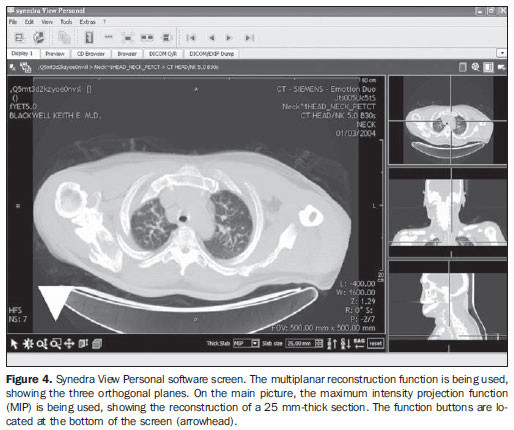Open the Thick Slab MIP dropdown
This screenshot has width=514, height=430.
tap(246, 343)
